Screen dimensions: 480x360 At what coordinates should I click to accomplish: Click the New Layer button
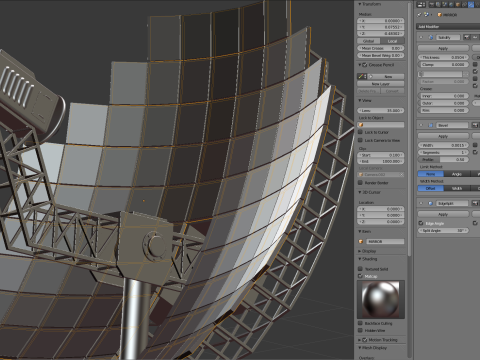pyautogui.click(x=381, y=84)
